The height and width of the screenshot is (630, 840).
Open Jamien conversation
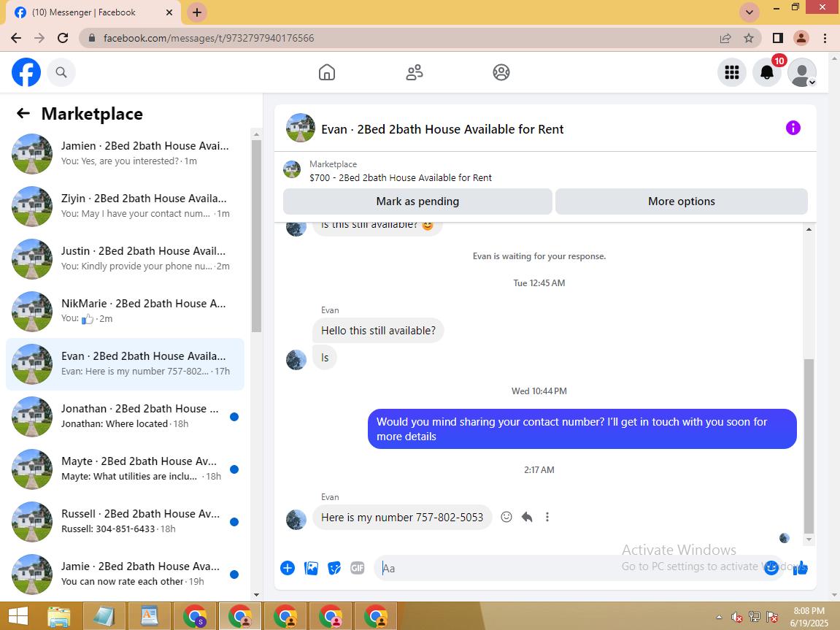coord(125,154)
